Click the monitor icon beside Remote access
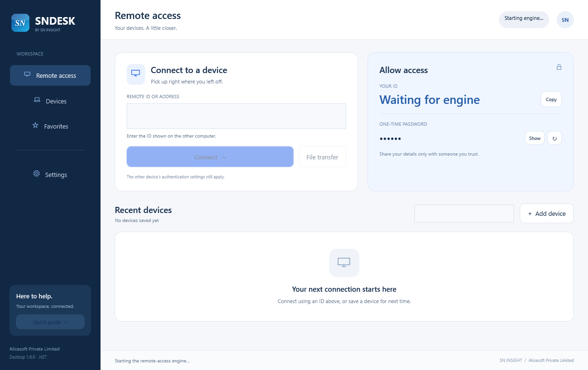 pyautogui.click(x=27, y=74)
